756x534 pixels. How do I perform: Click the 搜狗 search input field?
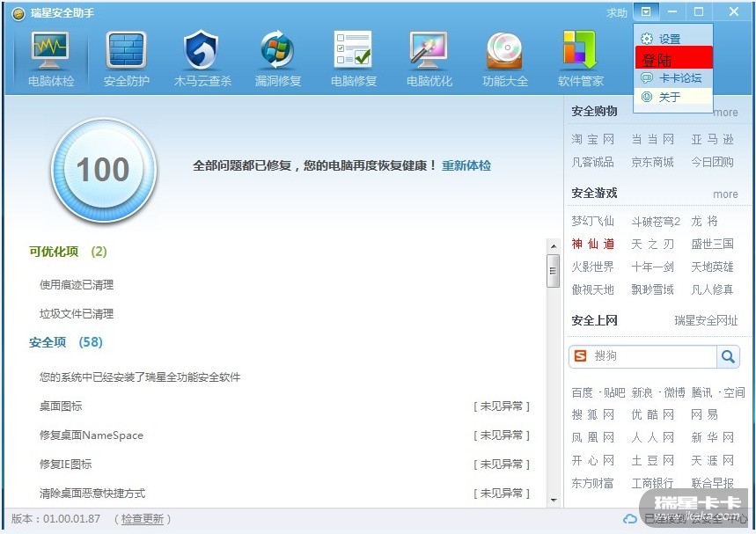click(x=653, y=356)
